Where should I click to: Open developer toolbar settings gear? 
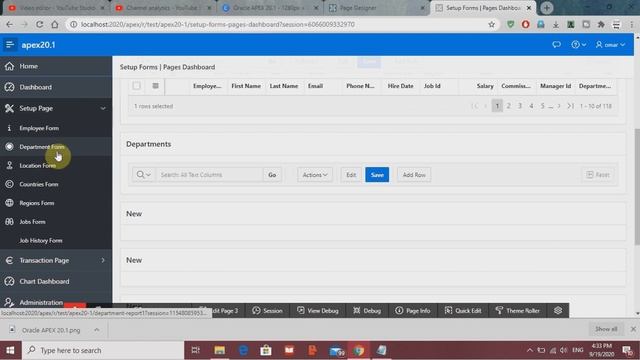coord(558,311)
